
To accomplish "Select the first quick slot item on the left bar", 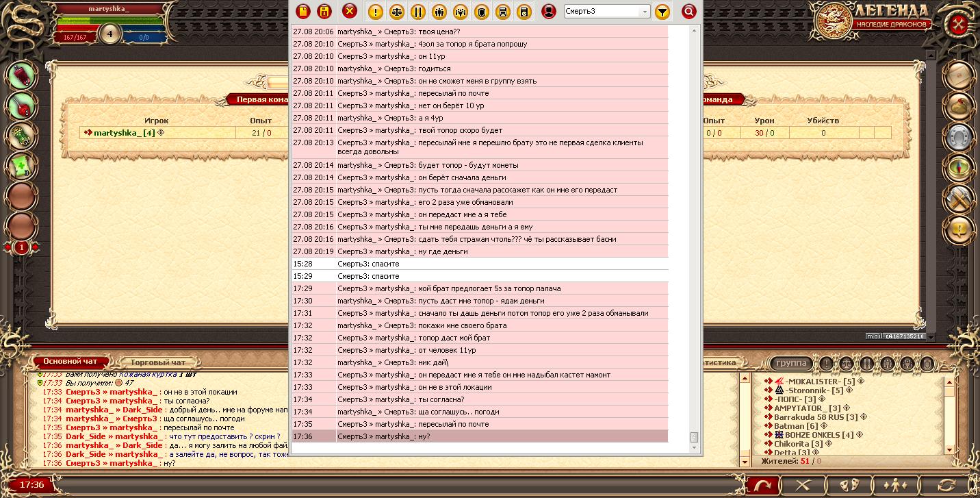I will (x=21, y=75).
